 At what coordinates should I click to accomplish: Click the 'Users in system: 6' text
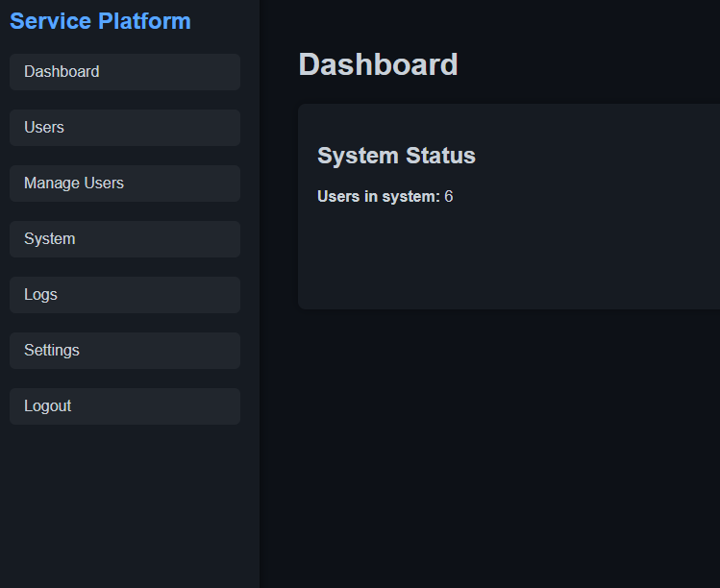pos(385,196)
